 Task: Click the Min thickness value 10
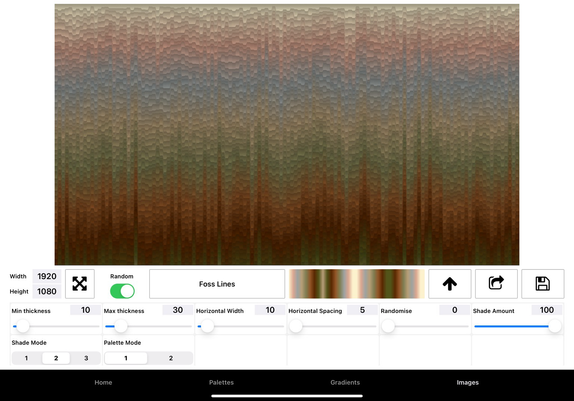click(x=86, y=310)
